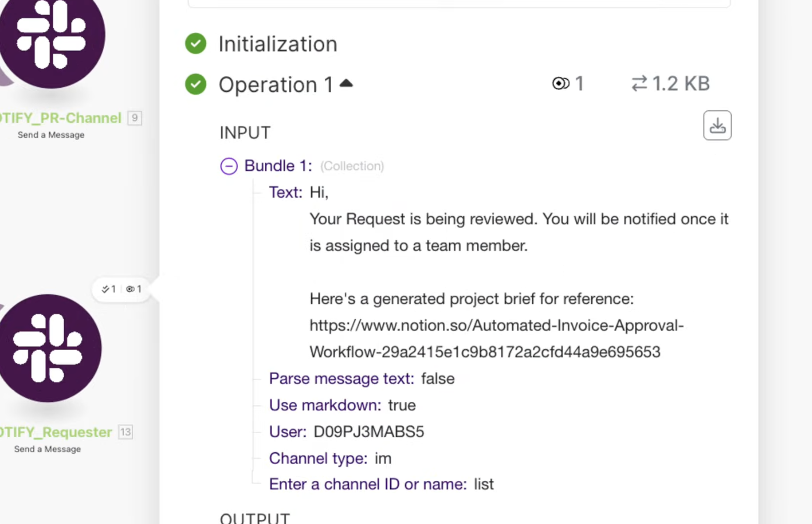Screen dimensions: 812x524
Task: Click module number badge 13
Action: tap(125, 432)
